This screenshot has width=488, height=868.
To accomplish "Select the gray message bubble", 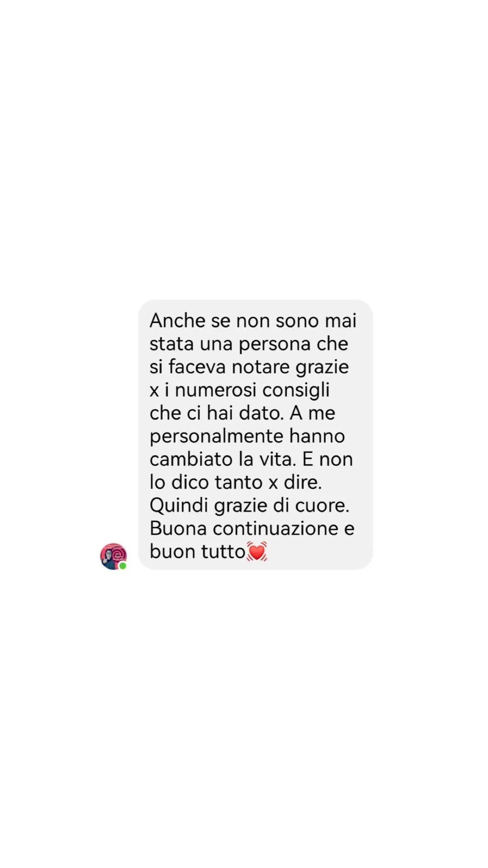I will point(255,434).
